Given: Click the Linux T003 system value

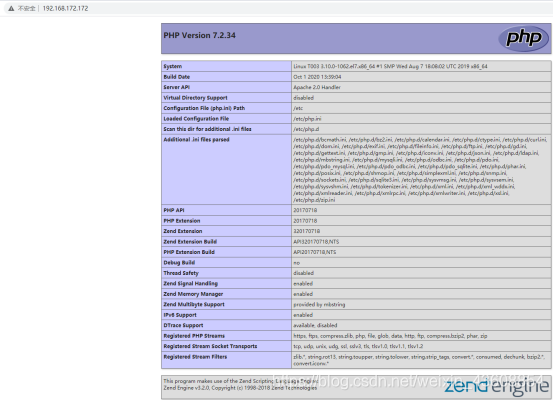Looking at the screenshot, I should coord(390,66).
